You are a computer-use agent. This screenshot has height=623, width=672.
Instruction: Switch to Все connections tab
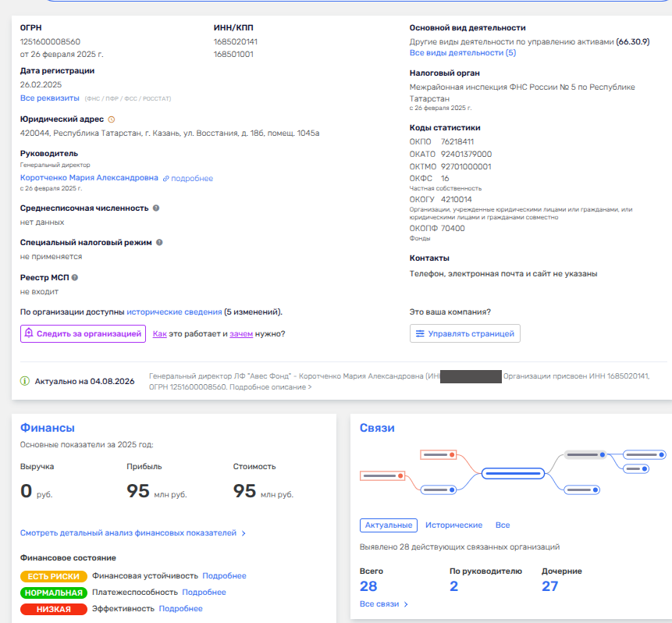pyautogui.click(x=503, y=525)
